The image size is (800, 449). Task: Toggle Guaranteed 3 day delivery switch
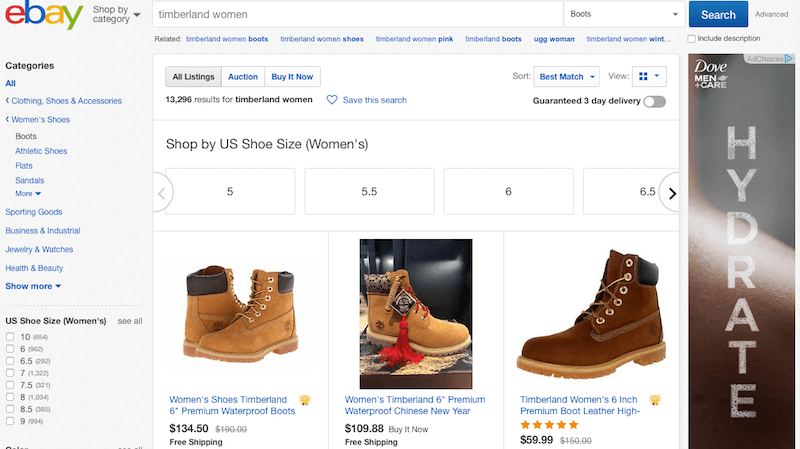[x=655, y=102]
